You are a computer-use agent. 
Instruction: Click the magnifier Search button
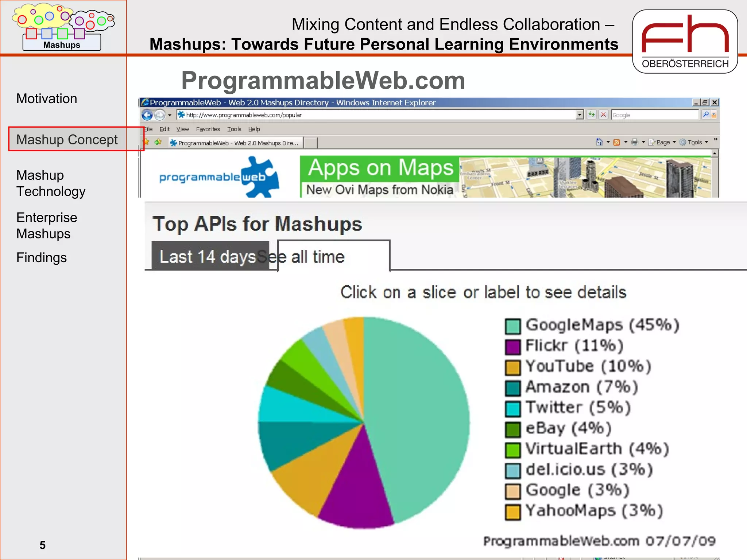coord(706,115)
